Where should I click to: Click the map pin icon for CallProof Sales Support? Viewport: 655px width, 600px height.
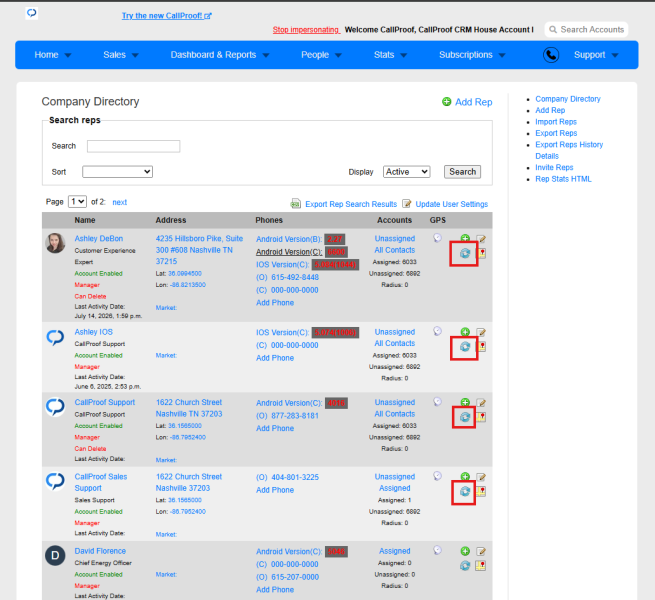(x=481, y=491)
